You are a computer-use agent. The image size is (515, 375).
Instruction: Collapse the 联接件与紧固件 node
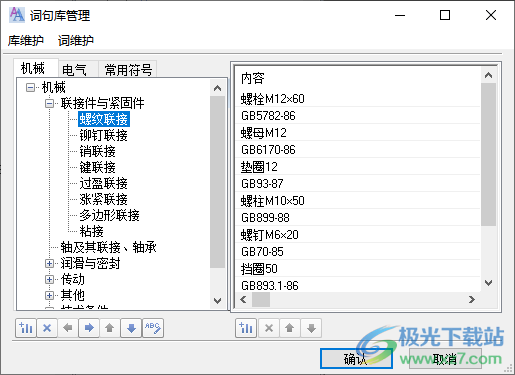point(49,104)
